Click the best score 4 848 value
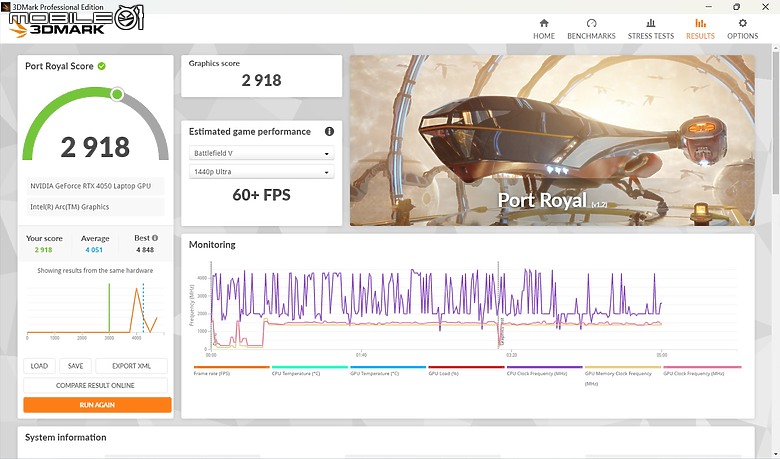The image size is (780, 459). [145, 250]
